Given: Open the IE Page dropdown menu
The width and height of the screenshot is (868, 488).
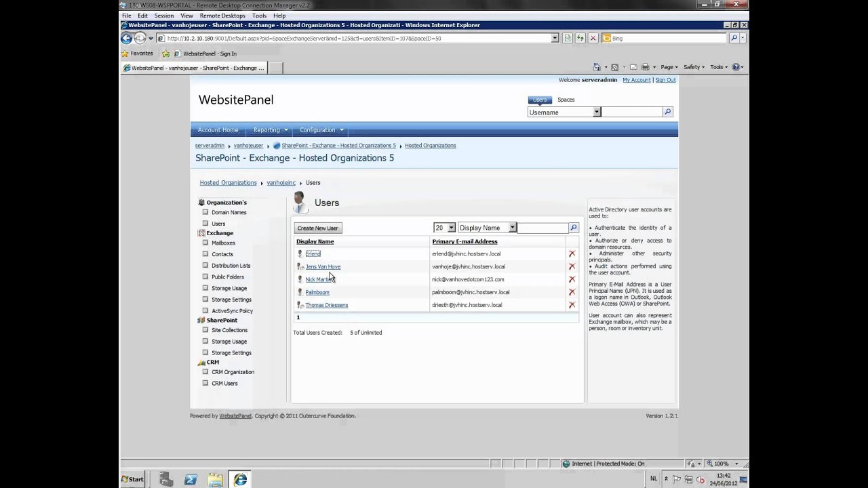Looking at the screenshot, I should pos(669,67).
